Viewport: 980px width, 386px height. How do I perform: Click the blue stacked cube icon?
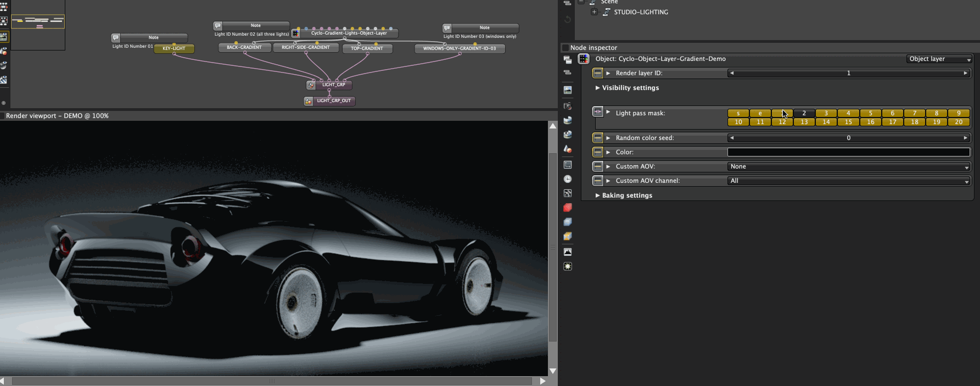click(x=568, y=222)
